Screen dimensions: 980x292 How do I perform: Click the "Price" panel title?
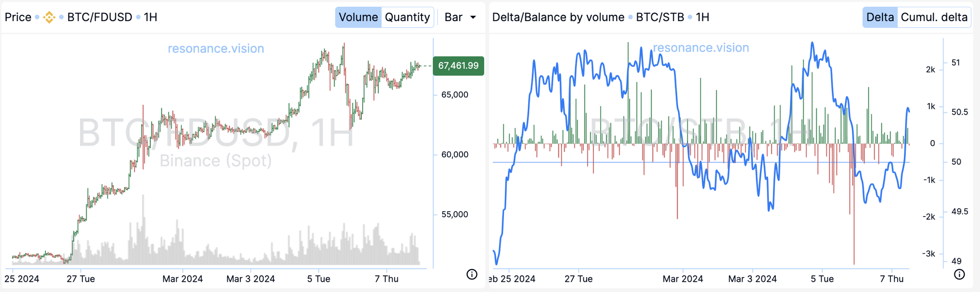point(18,17)
